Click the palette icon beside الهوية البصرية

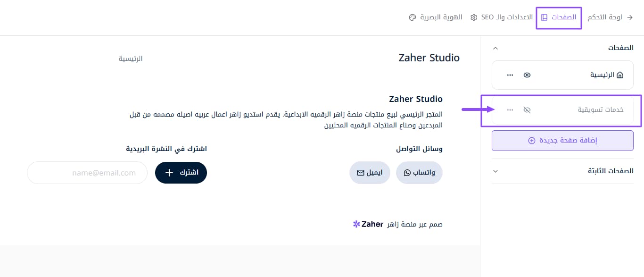pos(412,17)
